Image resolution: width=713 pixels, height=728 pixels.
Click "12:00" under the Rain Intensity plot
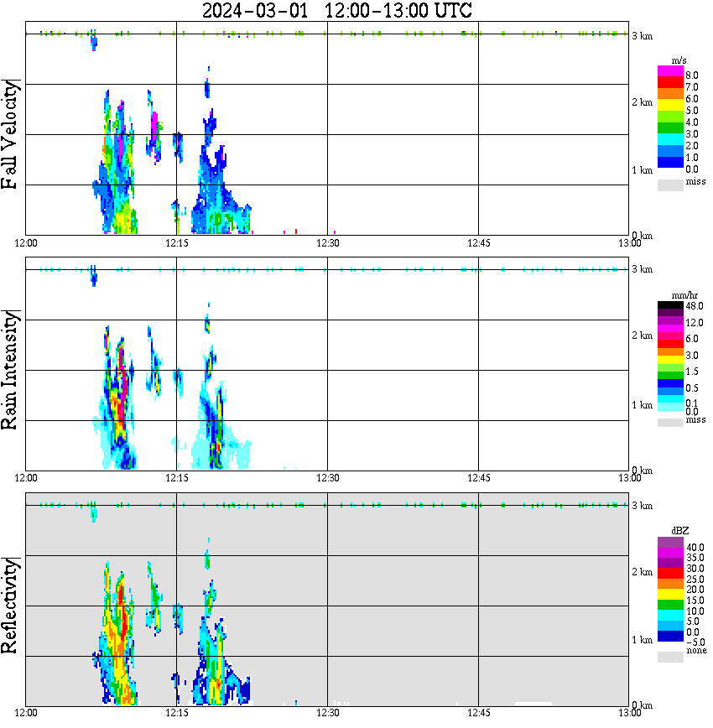[26, 478]
